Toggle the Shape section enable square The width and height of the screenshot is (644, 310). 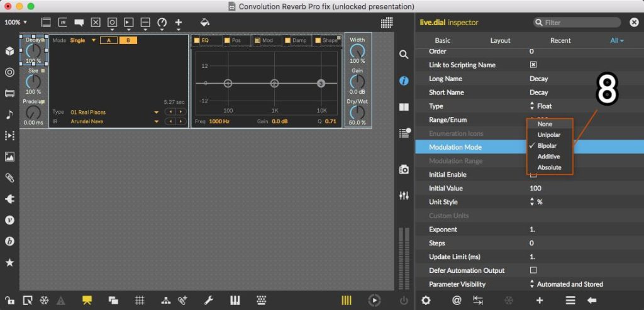318,40
